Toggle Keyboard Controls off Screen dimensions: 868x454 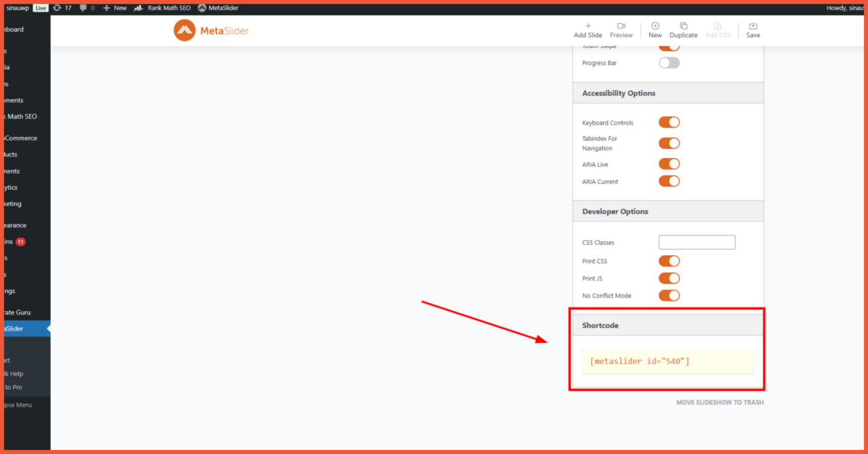[669, 123]
